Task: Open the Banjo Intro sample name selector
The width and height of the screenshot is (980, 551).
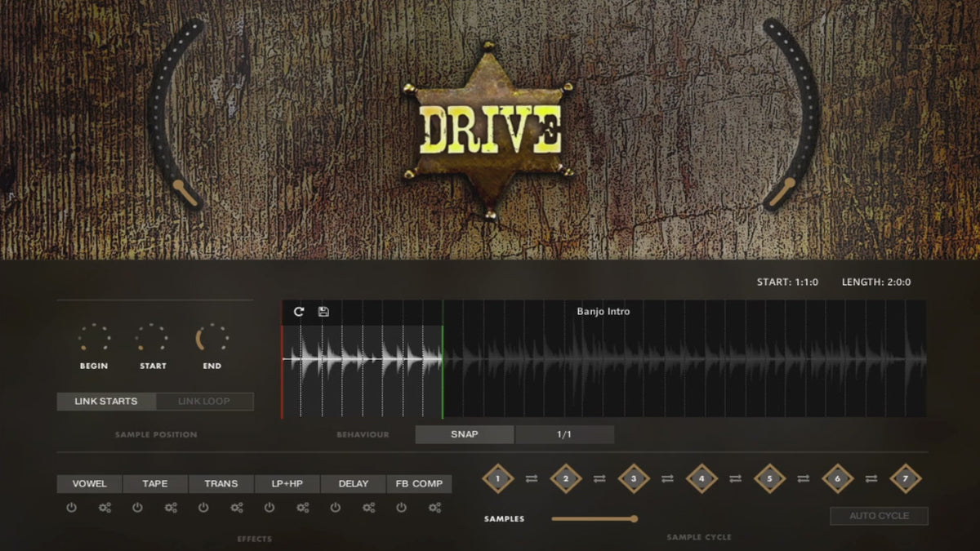Action: (x=603, y=311)
